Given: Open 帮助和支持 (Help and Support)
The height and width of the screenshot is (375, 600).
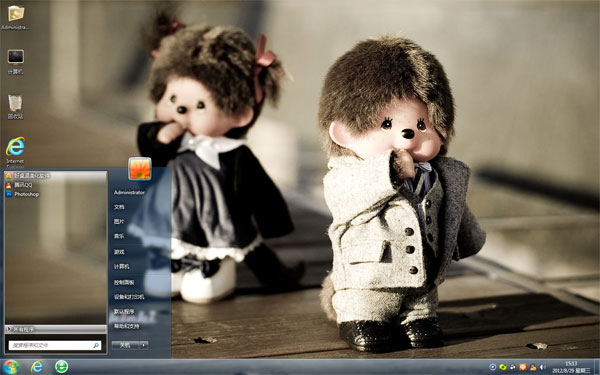Looking at the screenshot, I should coord(126,326).
